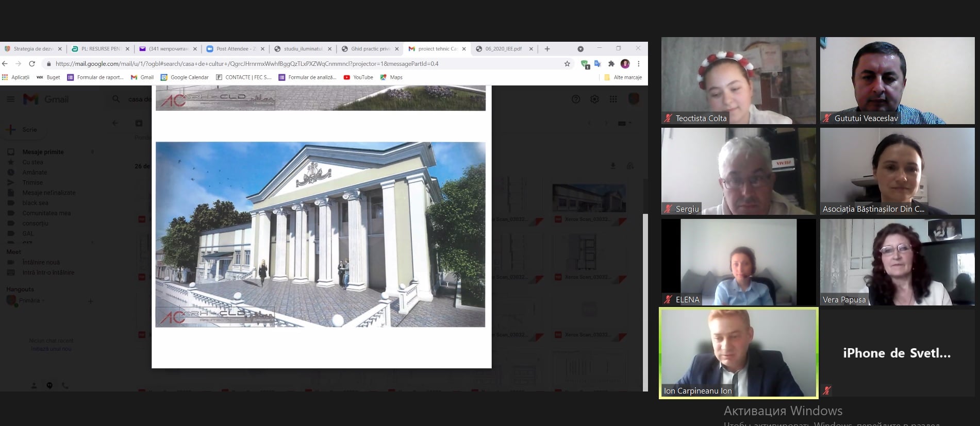This screenshot has width=980, height=426.
Task: Click the archive icon in the Gmail toolbar
Action: point(139,123)
